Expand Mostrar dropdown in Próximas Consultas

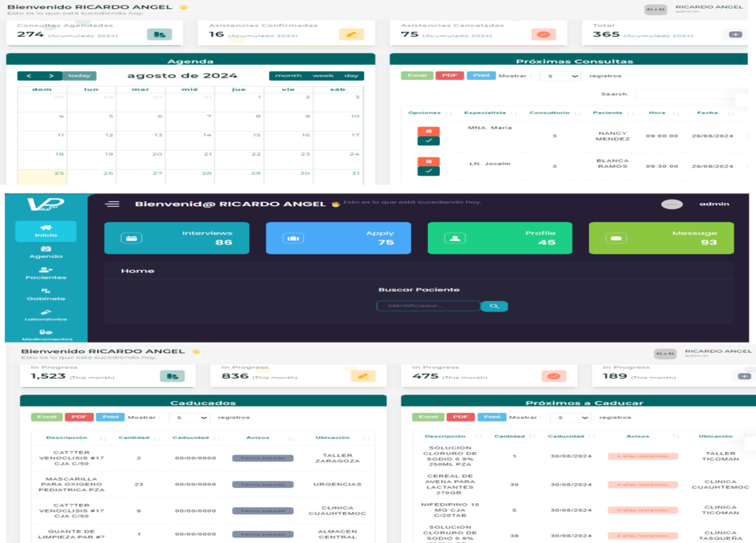pyautogui.click(x=560, y=76)
